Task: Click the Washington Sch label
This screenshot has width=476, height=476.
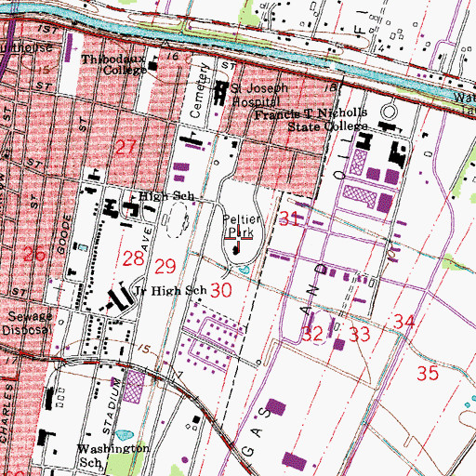Action: pyautogui.click(x=113, y=455)
